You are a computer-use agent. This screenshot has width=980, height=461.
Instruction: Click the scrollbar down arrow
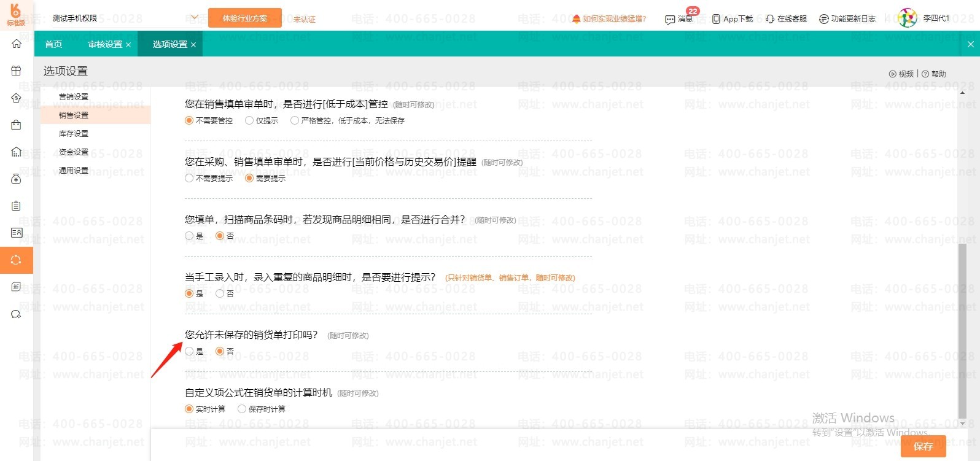pyautogui.click(x=962, y=424)
